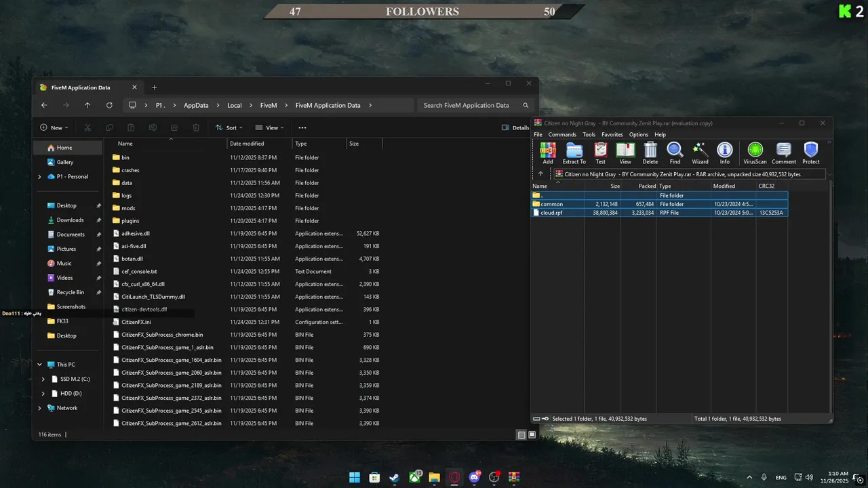Screen dimensions: 868x488
Task: Click the Back arrow in File Explorer
Action: tap(44, 105)
